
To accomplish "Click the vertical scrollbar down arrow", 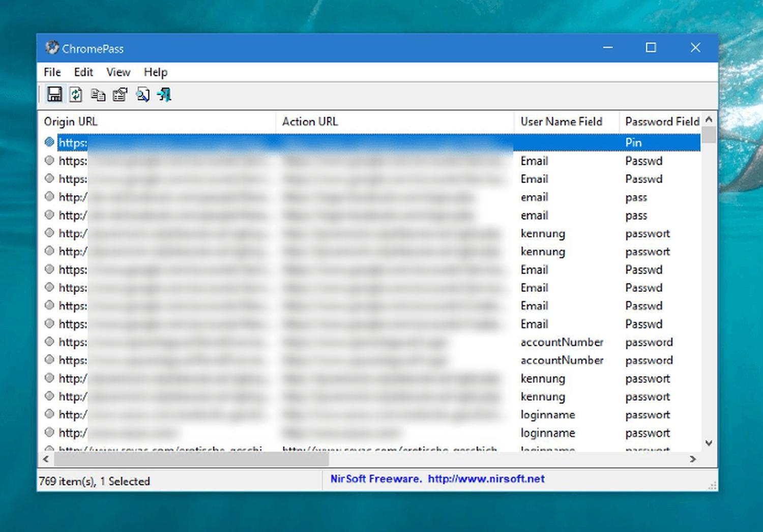I will [709, 443].
